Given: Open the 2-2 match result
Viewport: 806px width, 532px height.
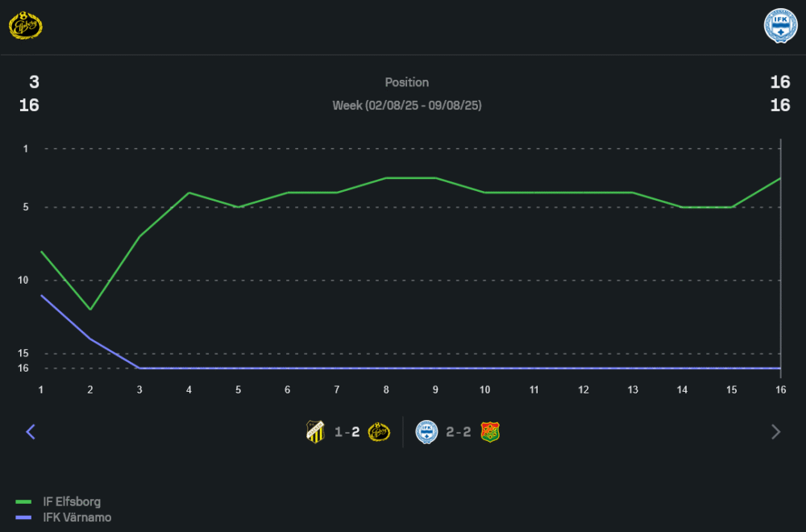Looking at the screenshot, I should coord(458,432).
